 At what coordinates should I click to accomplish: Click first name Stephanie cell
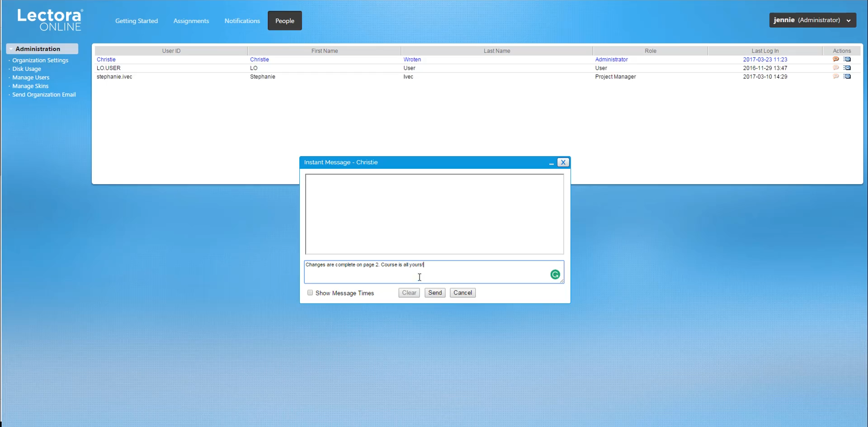[x=263, y=76]
